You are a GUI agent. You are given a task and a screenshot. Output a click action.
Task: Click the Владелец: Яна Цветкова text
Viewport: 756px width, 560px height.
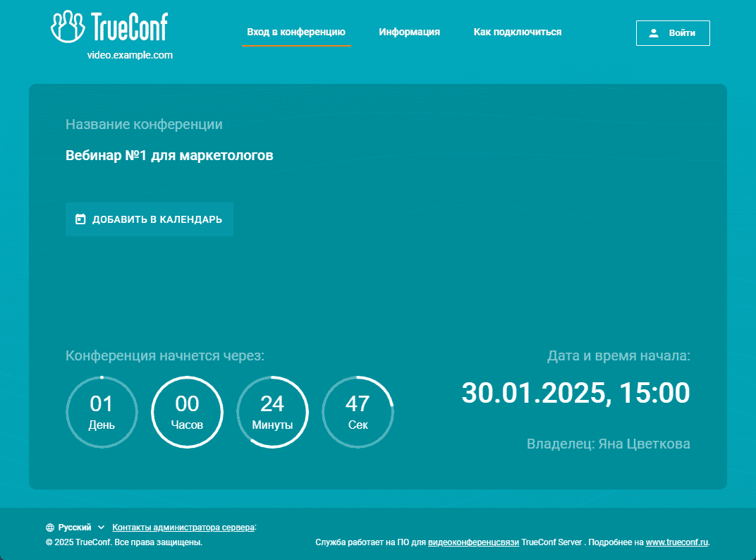point(608,444)
